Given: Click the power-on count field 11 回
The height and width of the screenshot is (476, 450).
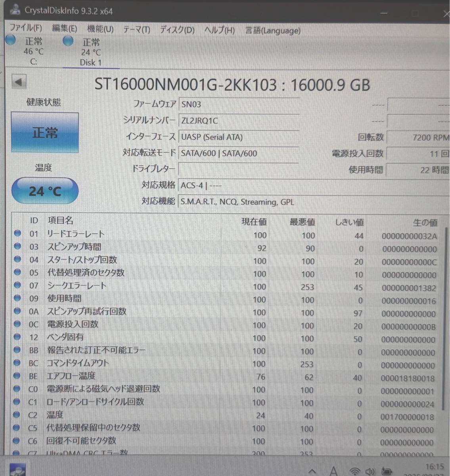Looking at the screenshot, I should (x=418, y=154).
